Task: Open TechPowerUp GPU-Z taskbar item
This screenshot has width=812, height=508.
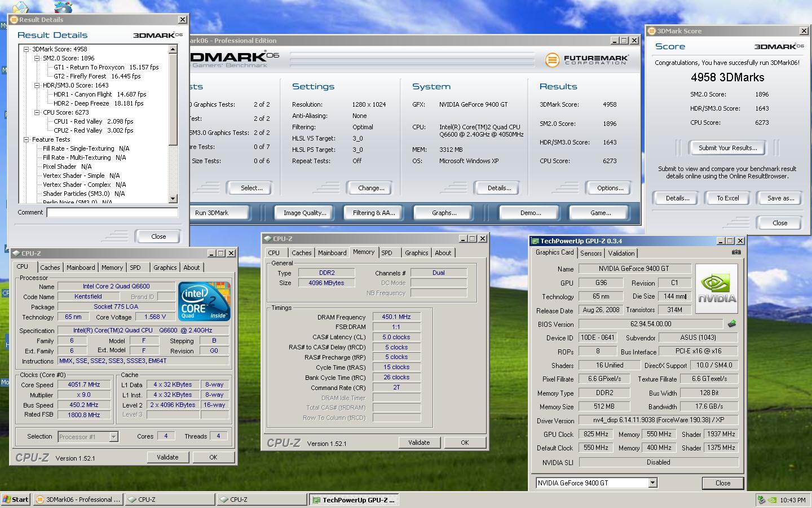Action: (354, 500)
